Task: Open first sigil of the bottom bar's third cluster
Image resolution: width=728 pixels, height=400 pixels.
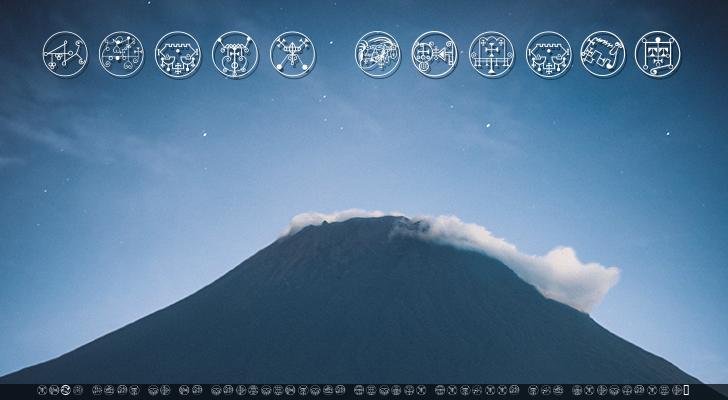Action: 153,390
